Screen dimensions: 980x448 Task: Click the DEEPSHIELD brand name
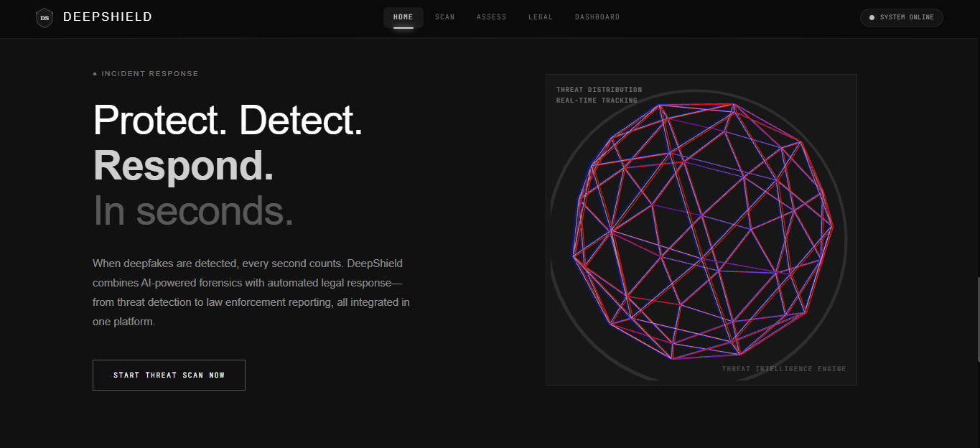tap(108, 17)
